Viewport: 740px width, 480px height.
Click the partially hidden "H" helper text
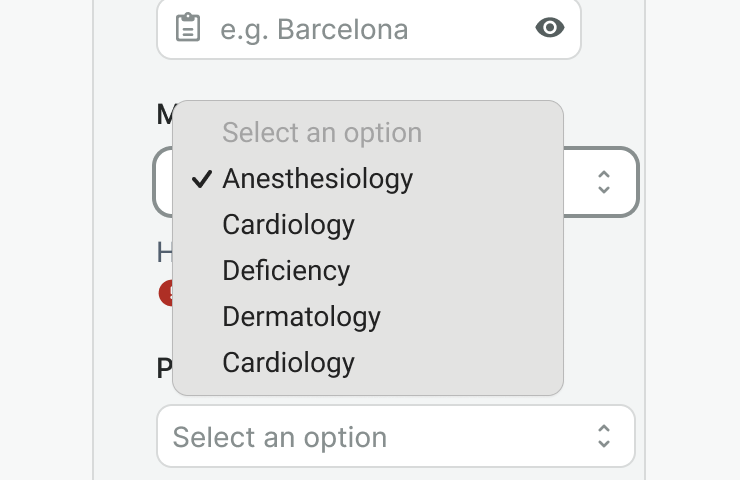pos(165,251)
